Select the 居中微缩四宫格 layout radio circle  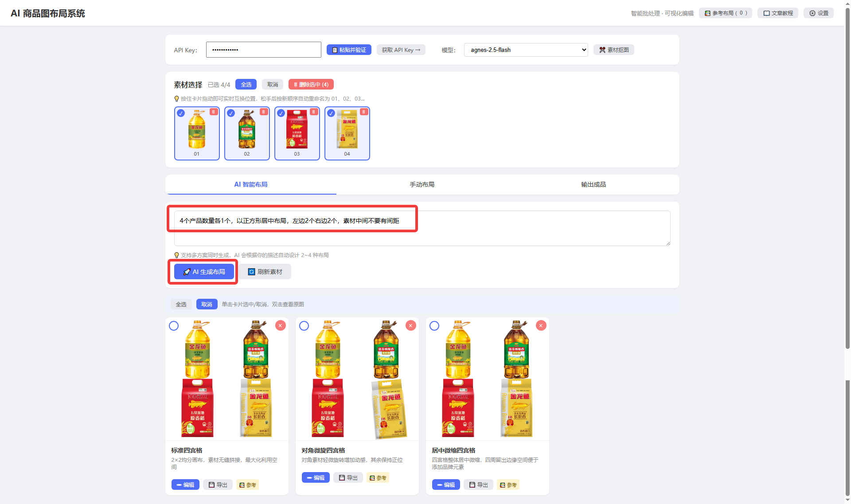434,326
